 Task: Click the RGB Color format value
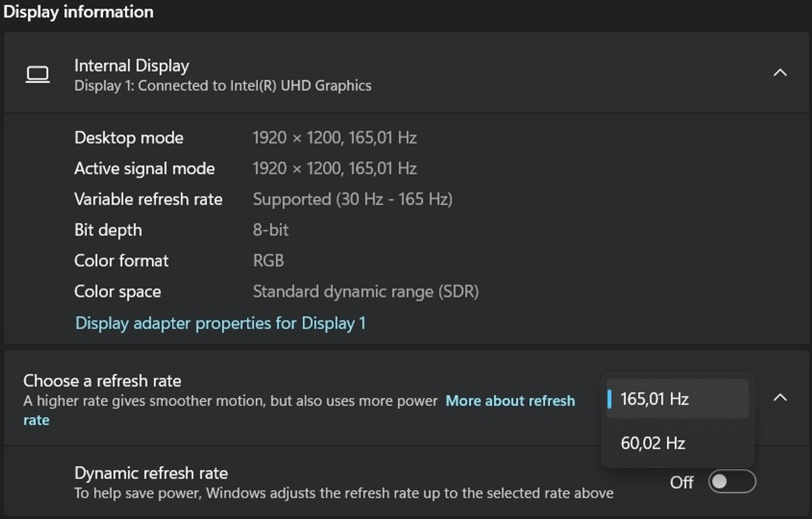click(268, 261)
